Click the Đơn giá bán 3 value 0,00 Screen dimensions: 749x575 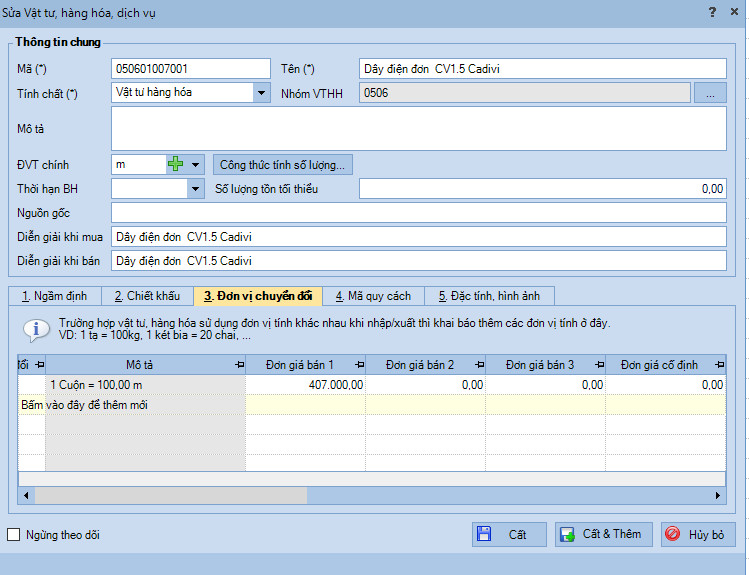coord(546,385)
